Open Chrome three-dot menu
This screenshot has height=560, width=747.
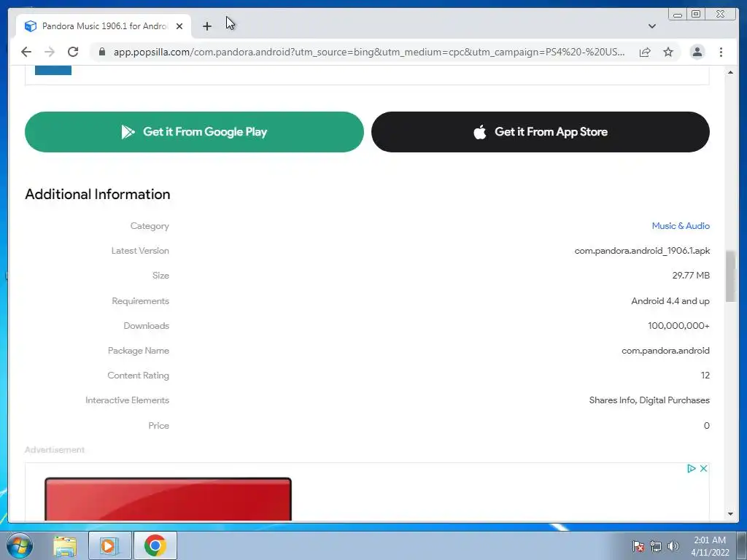click(x=721, y=52)
